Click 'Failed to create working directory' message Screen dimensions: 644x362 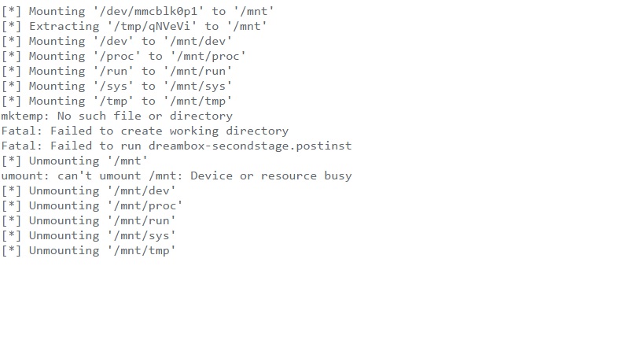coord(169,131)
